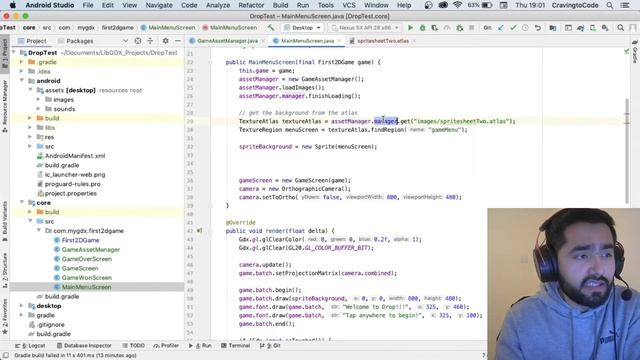Click the Commit green checkmark icon
The width and height of the screenshot is (640, 360).
[x=513, y=28]
